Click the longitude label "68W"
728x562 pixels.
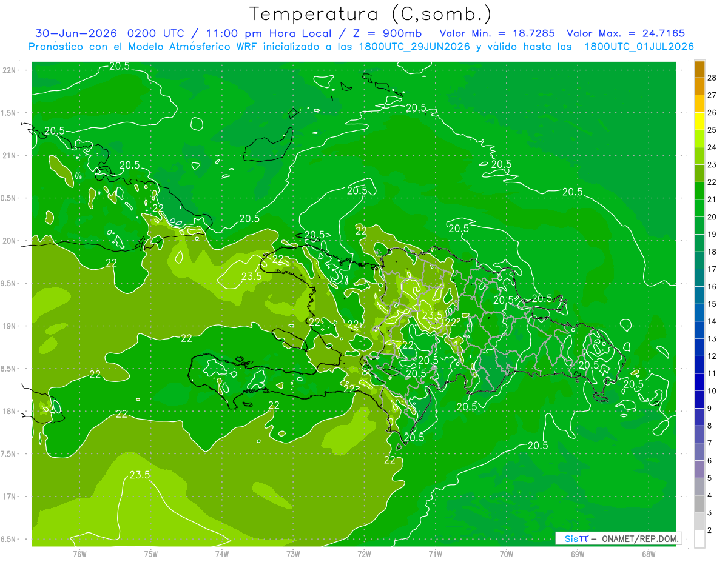649,554
